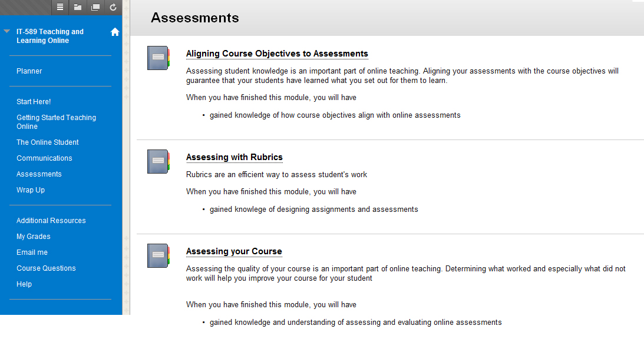Open Aligning Course Objectives to Assessments
Viewport: 644px width, 339px height.
[x=277, y=54]
